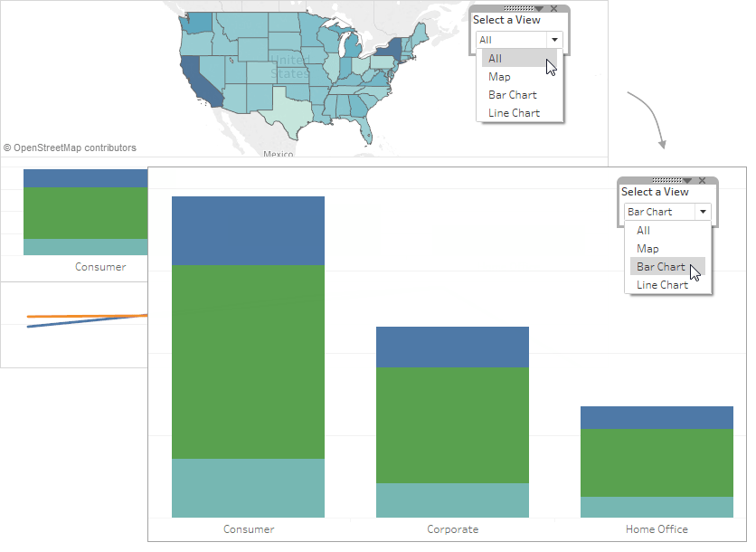
Task: Click the dropdown arrow on the All combo box
Action: coord(554,40)
